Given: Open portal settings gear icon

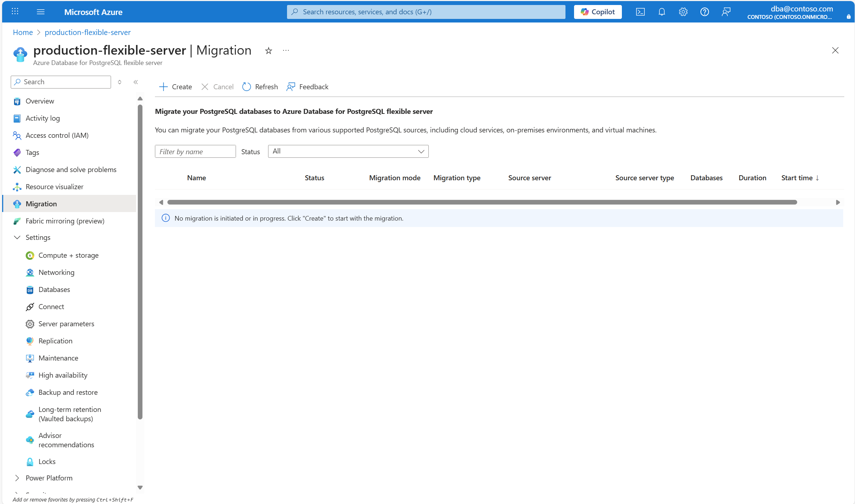Looking at the screenshot, I should [683, 12].
